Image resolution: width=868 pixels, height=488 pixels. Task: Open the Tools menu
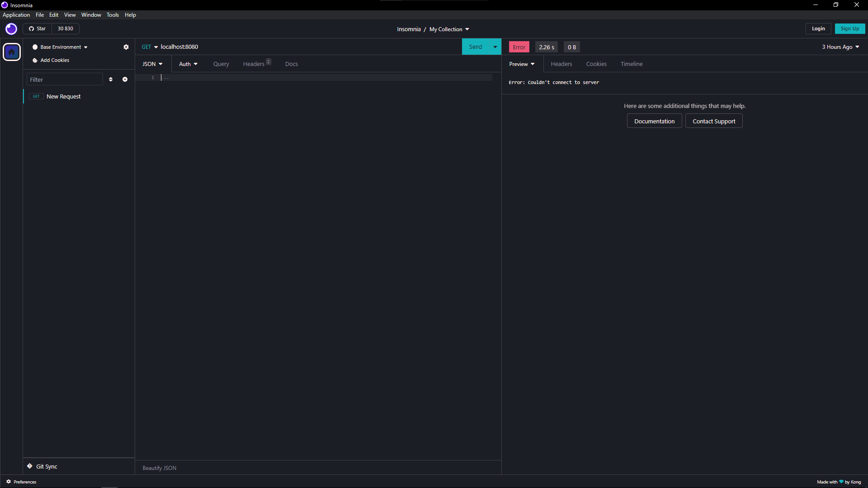113,15
